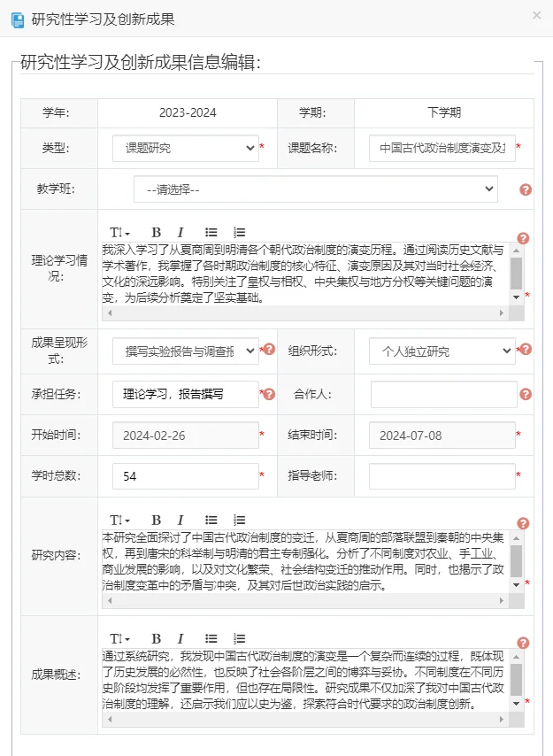Click the 2023-2024 学年 value
The image size is (553, 756).
tap(188, 112)
